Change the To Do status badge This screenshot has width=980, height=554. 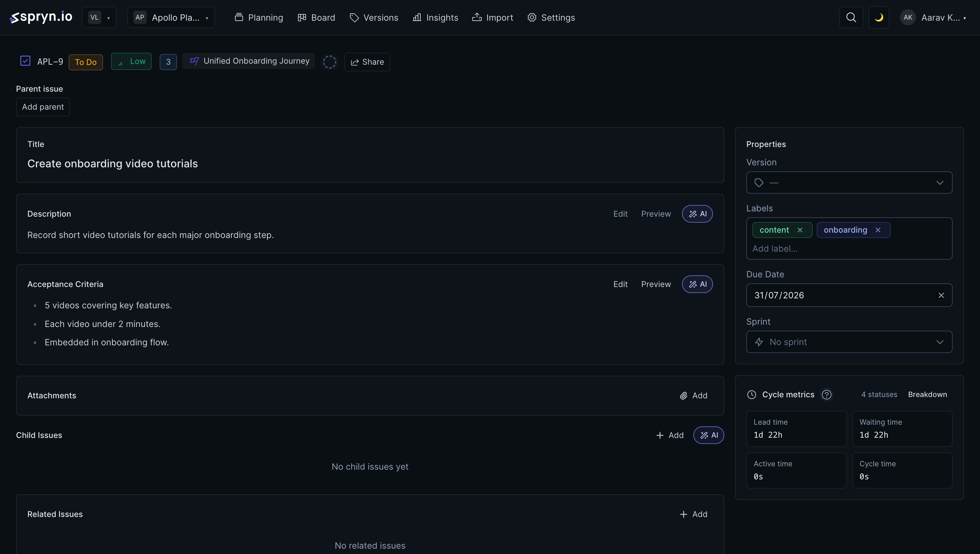(86, 62)
